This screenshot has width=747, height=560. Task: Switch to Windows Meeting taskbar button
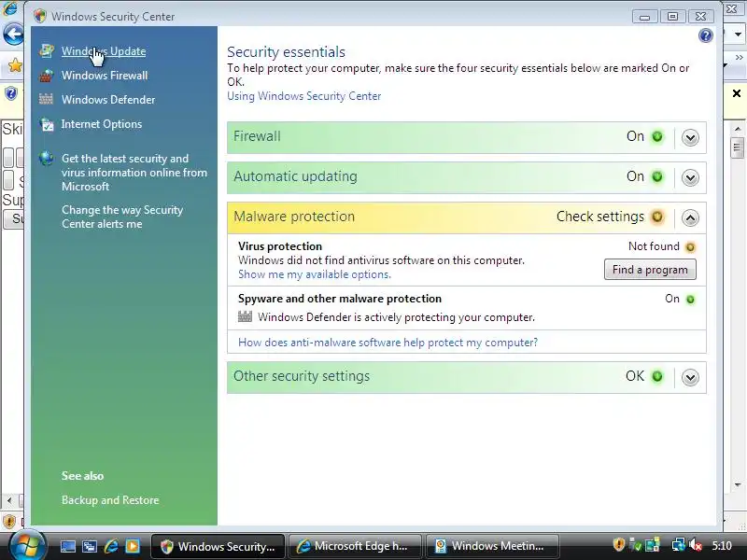(x=492, y=546)
